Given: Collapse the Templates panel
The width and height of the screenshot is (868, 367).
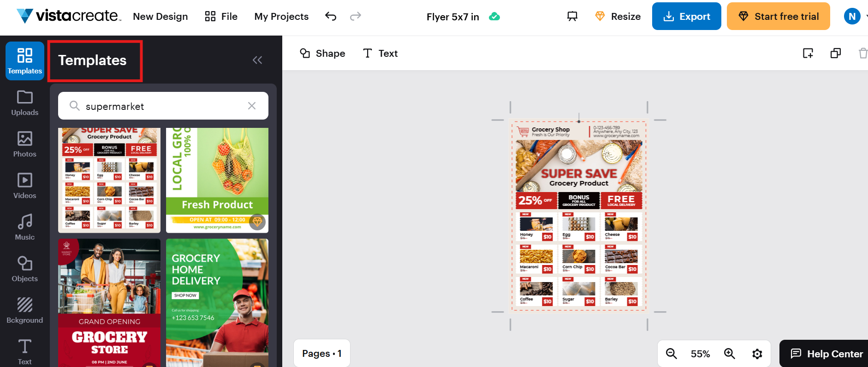Looking at the screenshot, I should coord(257,60).
